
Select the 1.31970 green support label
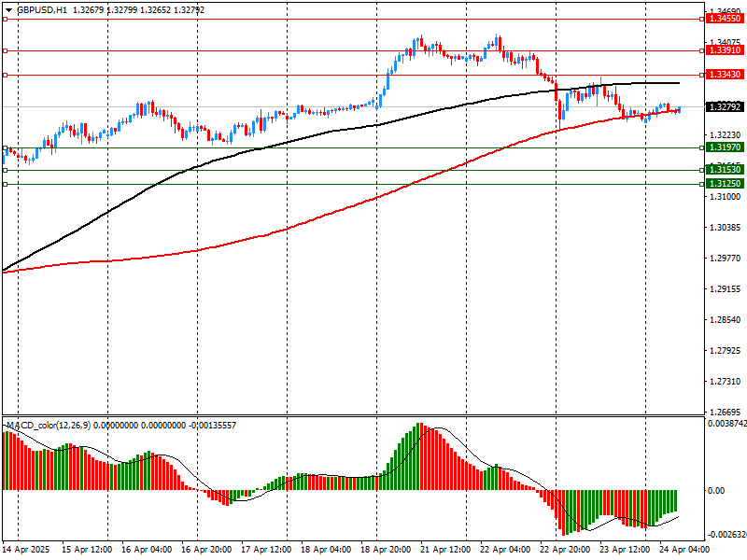tap(724, 147)
